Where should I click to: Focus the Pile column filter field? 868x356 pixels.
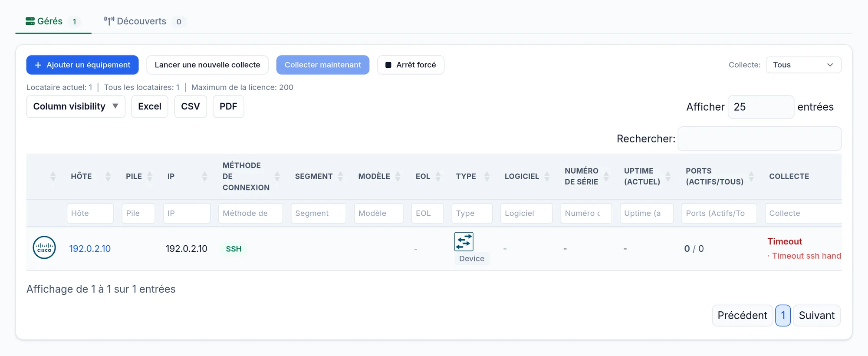click(138, 213)
